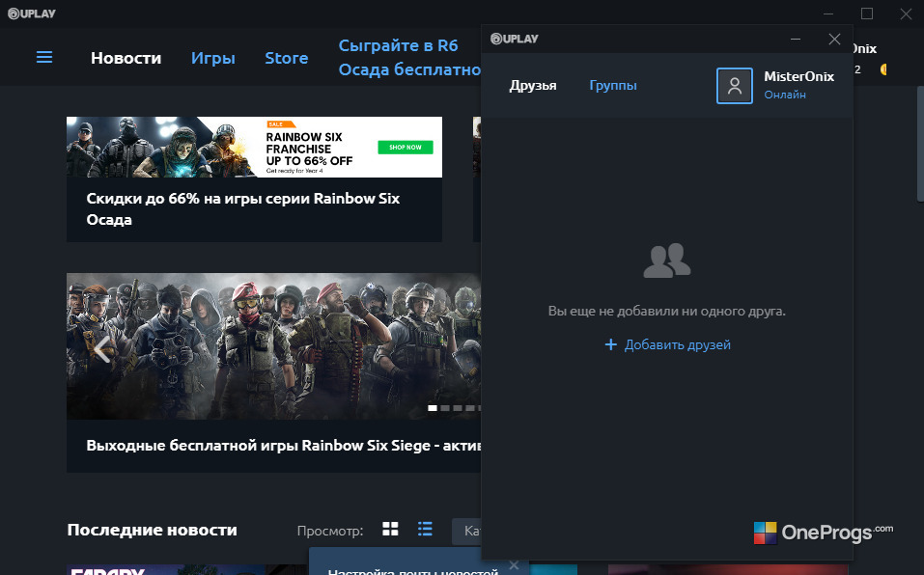Open the hamburger menu in Uplay
This screenshot has height=575, width=924.
44,57
